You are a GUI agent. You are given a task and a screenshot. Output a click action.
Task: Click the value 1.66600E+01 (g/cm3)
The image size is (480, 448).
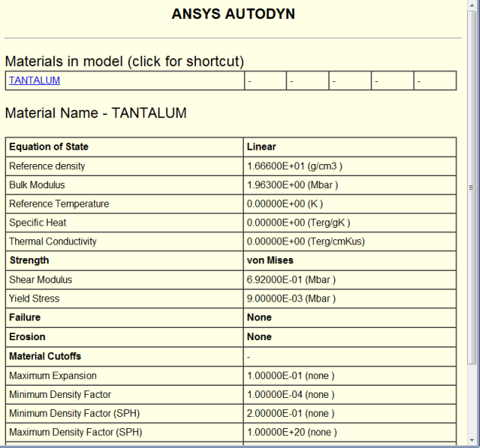coord(295,166)
